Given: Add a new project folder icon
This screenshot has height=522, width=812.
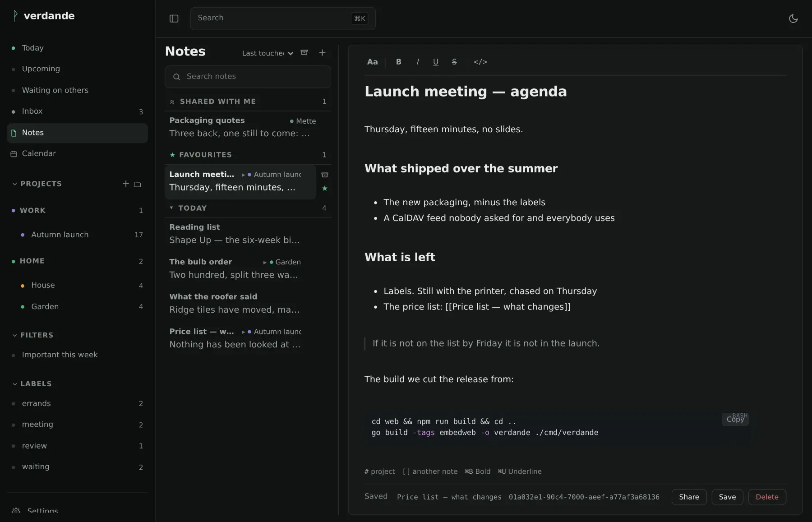Looking at the screenshot, I should 138,184.
